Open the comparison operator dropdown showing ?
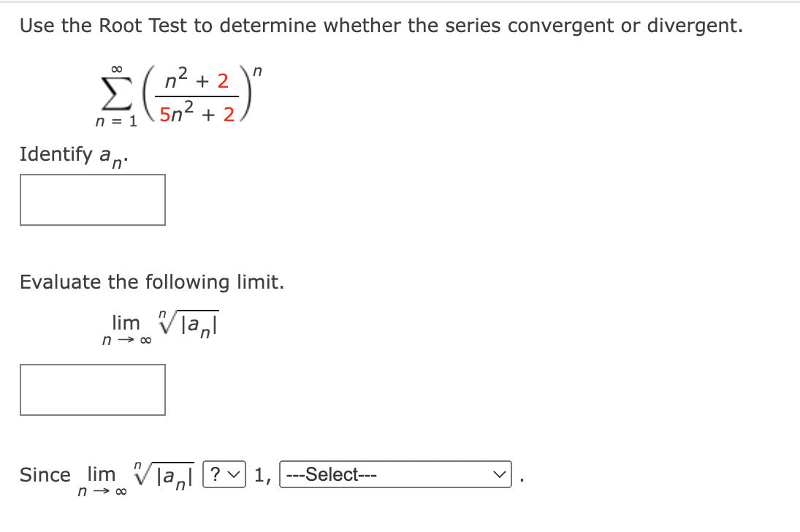 [x=224, y=475]
